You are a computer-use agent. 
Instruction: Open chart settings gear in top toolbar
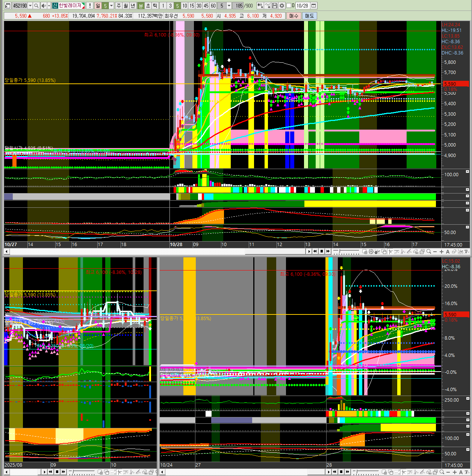click(282, 6)
